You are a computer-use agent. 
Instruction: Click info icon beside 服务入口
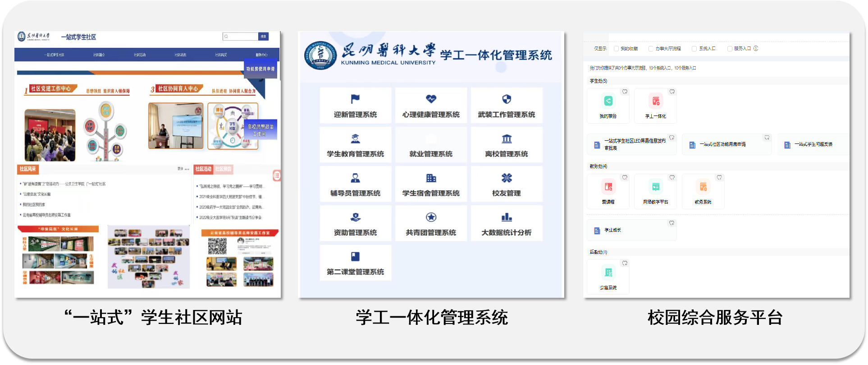click(x=756, y=49)
